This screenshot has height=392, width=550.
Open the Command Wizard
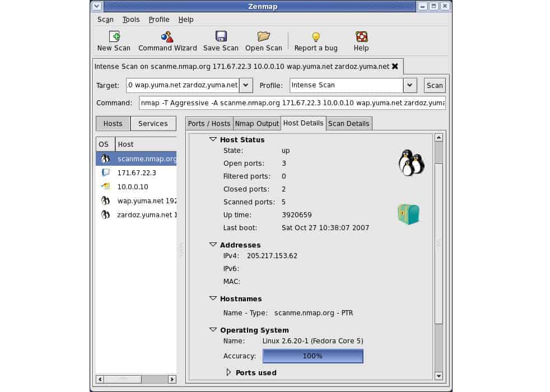[167, 42]
